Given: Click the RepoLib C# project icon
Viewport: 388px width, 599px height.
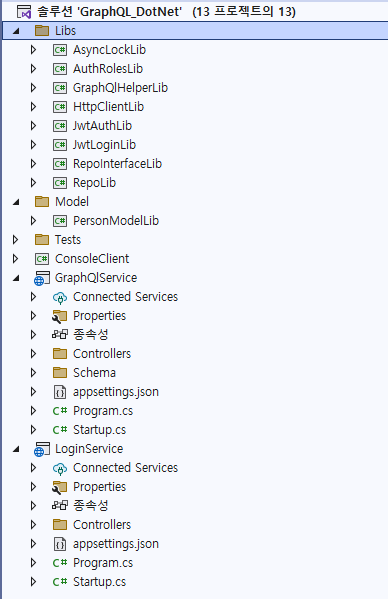Looking at the screenshot, I should (60, 183).
